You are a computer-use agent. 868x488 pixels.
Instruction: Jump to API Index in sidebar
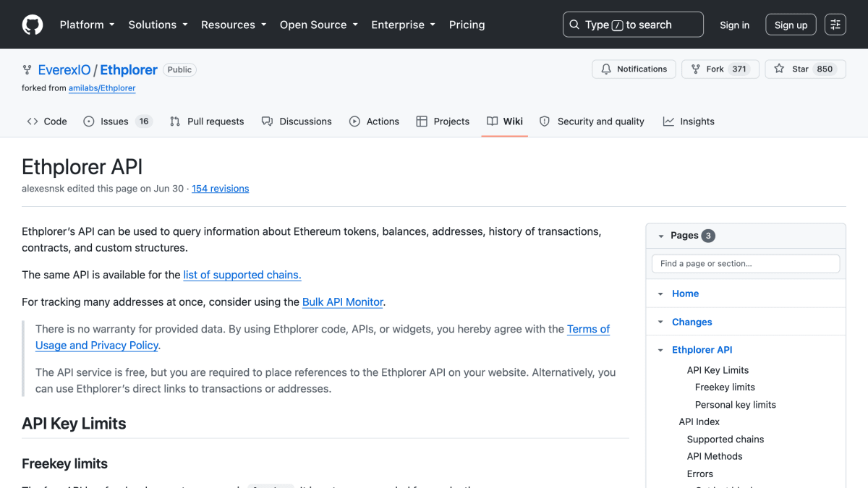[699, 421]
